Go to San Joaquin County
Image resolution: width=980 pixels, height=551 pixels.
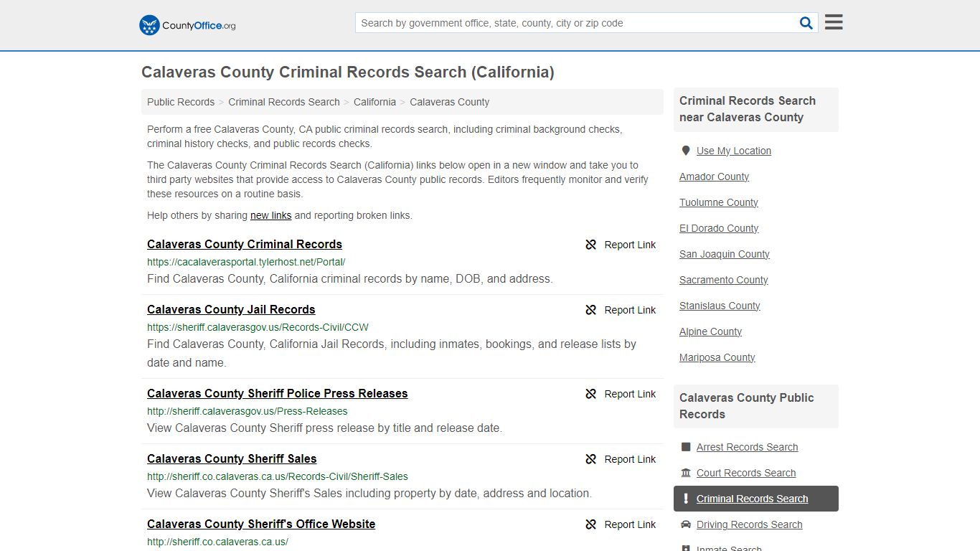click(725, 254)
